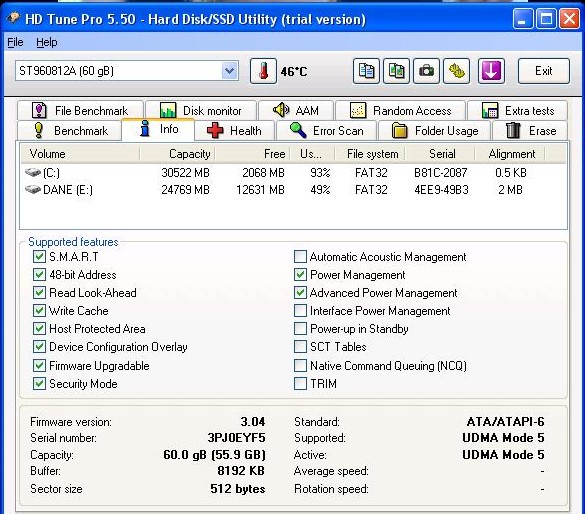Save screenshot with camera icon
Viewport: 585px width, 514px height.
(x=426, y=71)
